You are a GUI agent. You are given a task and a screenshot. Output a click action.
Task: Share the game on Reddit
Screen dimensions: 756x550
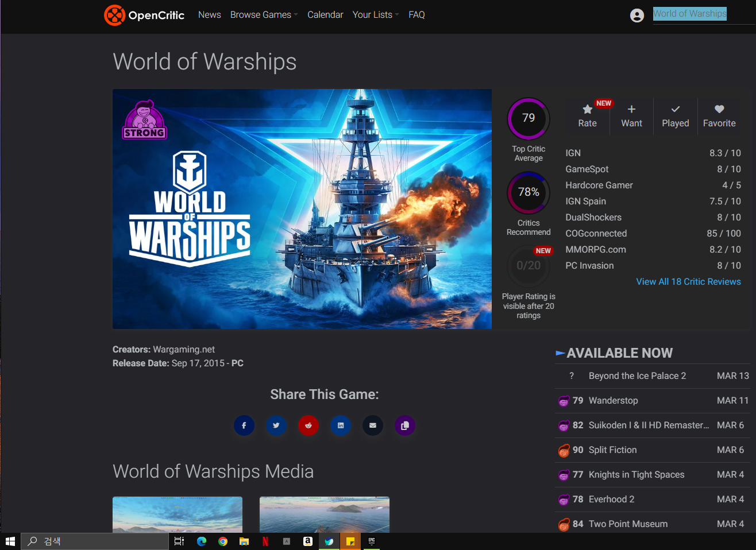308,425
